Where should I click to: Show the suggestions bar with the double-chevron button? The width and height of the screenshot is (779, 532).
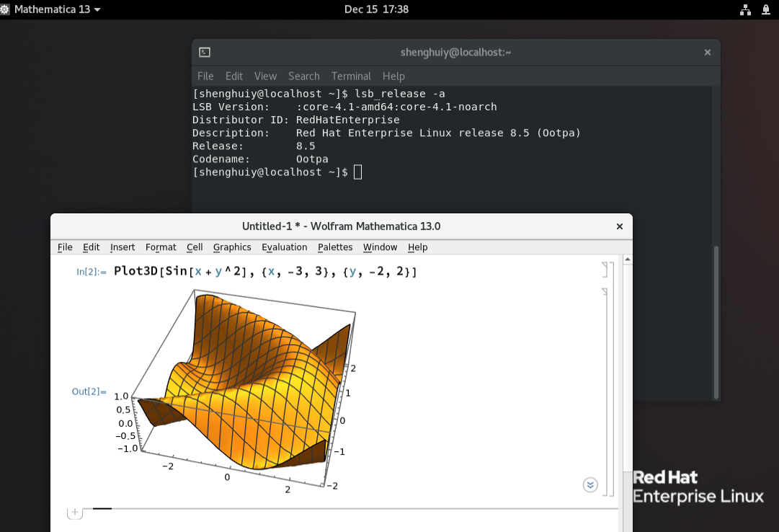[x=590, y=484]
